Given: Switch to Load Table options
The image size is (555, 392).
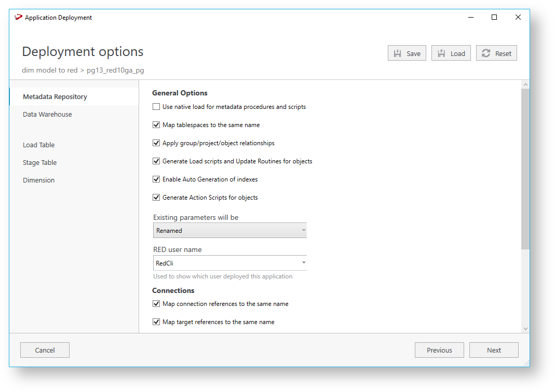Looking at the screenshot, I should [38, 145].
